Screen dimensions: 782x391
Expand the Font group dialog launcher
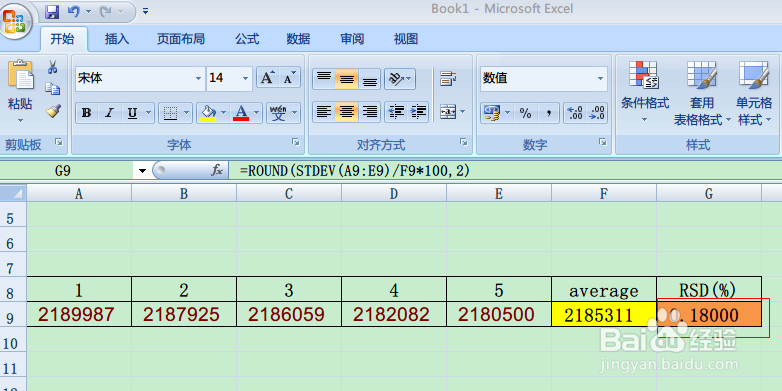[x=295, y=142]
